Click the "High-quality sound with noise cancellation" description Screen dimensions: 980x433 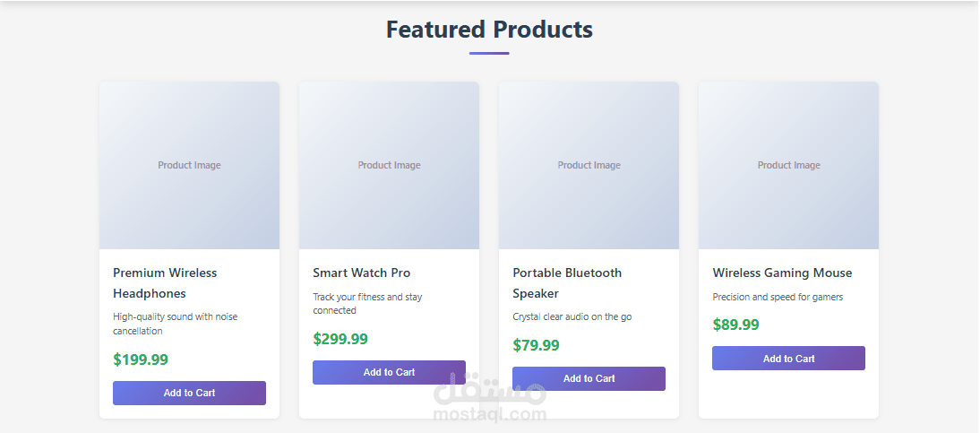point(175,324)
